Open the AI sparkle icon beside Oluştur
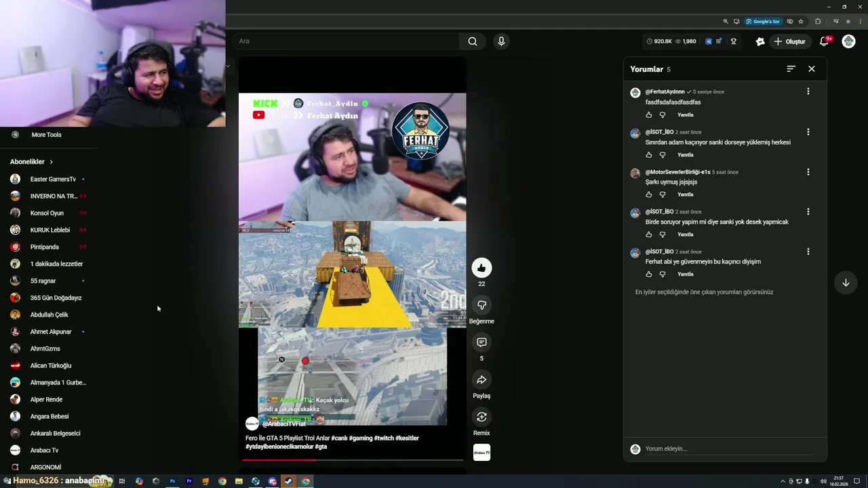 click(x=760, y=41)
